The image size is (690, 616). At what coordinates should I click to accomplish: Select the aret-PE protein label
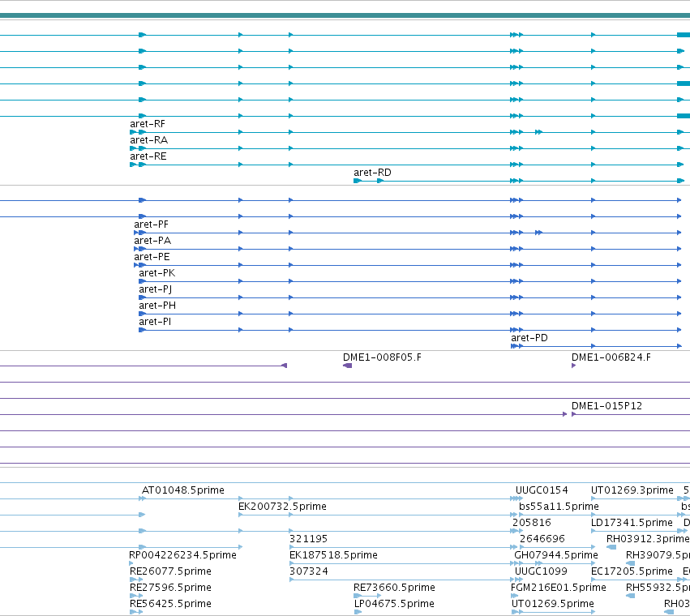click(152, 257)
